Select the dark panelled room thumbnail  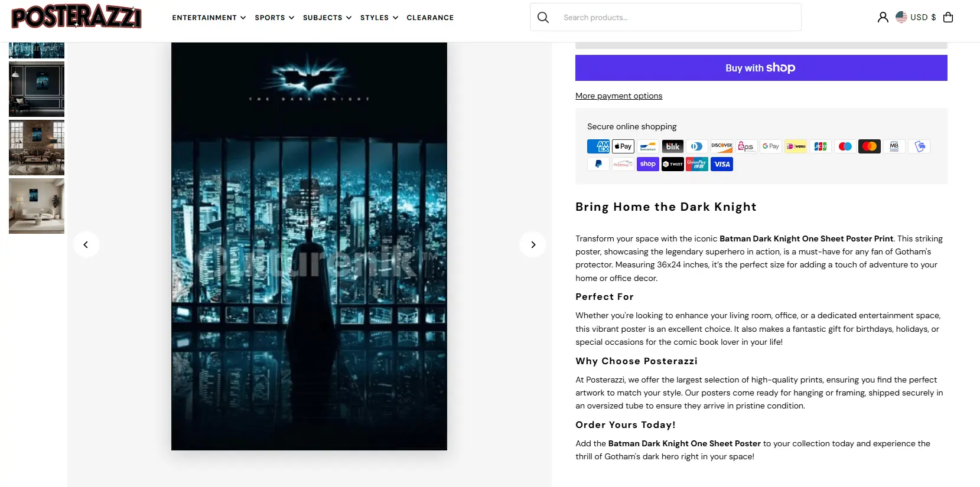37,89
